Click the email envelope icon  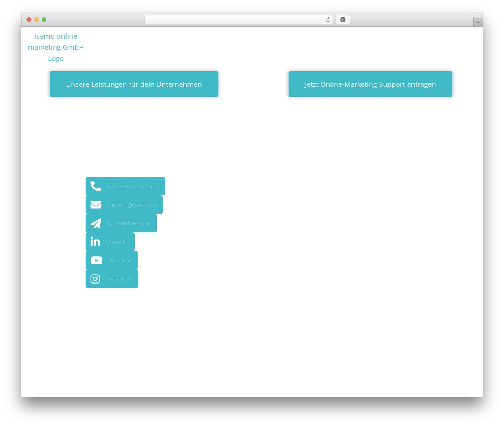tap(96, 204)
